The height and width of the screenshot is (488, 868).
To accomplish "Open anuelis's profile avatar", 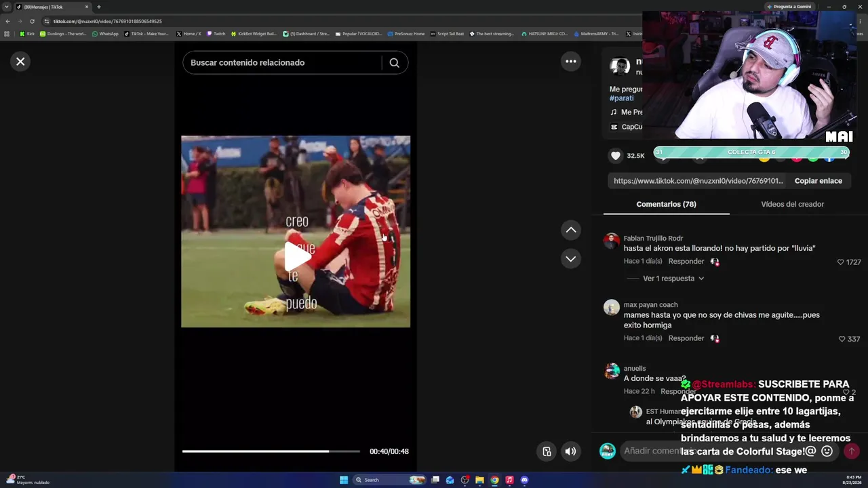I will pos(612,371).
